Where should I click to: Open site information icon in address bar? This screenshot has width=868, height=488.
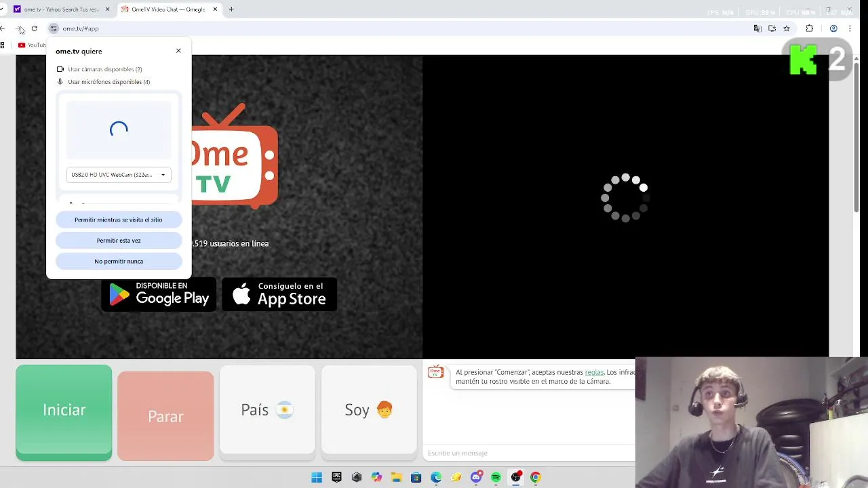54,28
